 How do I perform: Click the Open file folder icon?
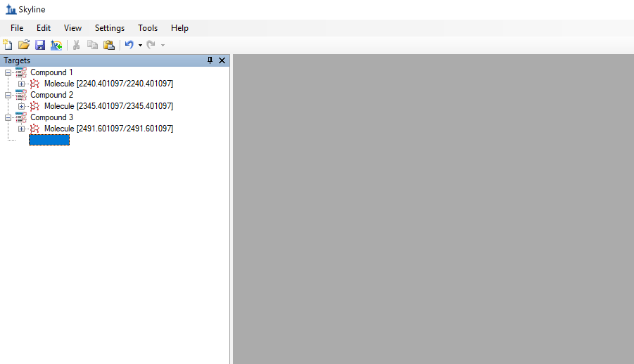click(24, 45)
